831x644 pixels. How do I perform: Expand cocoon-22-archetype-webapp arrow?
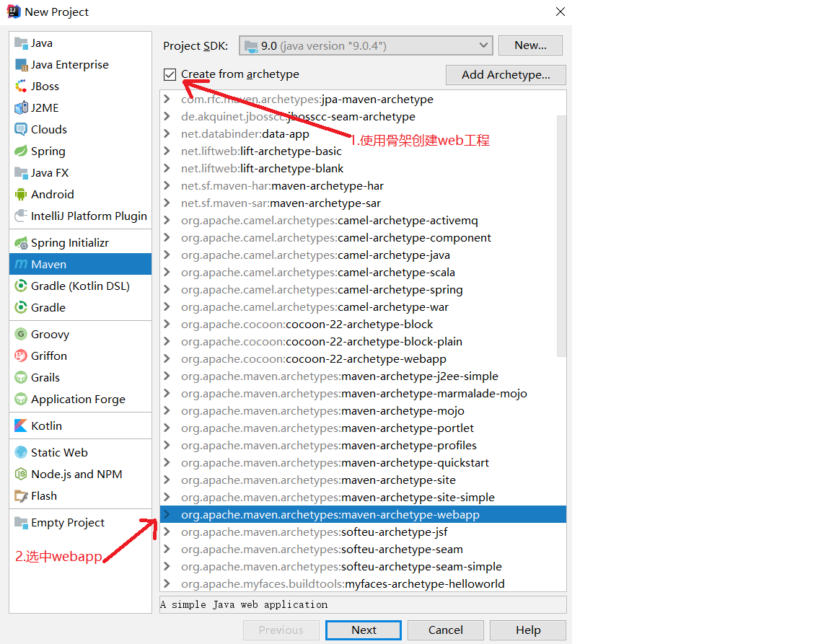click(167, 359)
